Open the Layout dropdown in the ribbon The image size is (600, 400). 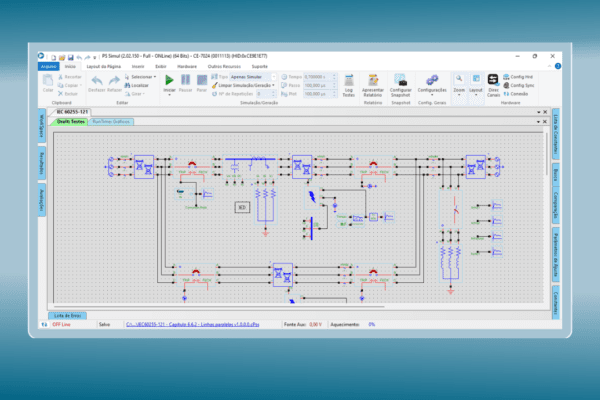coord(476,85)
